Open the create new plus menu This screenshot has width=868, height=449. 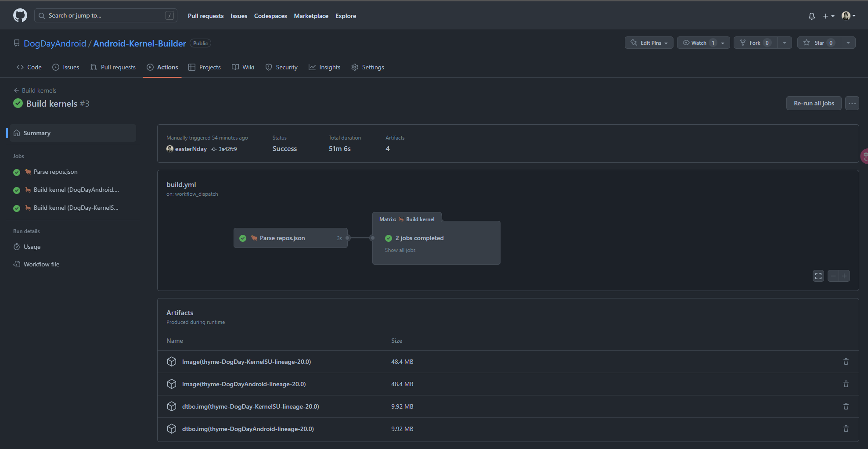tap(828, 16)
